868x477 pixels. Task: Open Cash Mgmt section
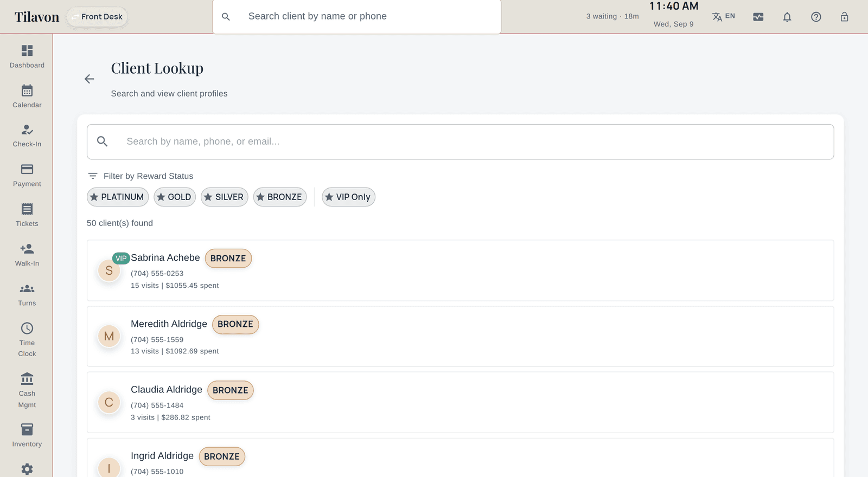(27, 390)
